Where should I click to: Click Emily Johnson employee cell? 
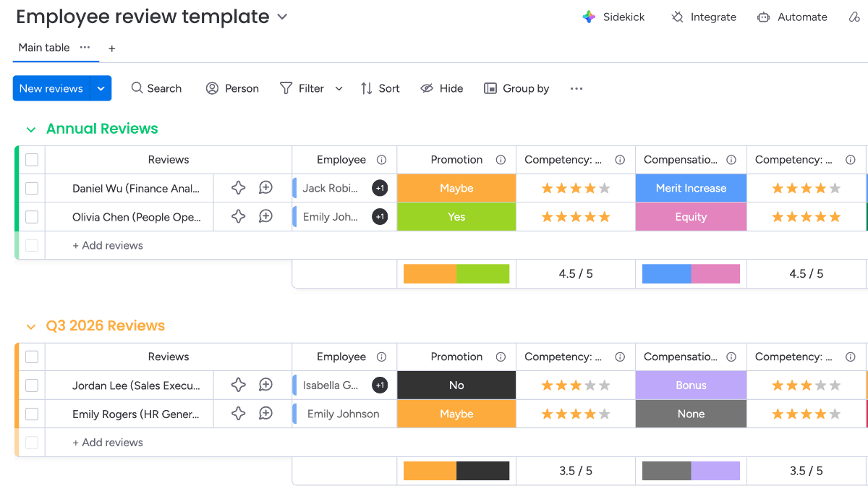click(343, 414)
